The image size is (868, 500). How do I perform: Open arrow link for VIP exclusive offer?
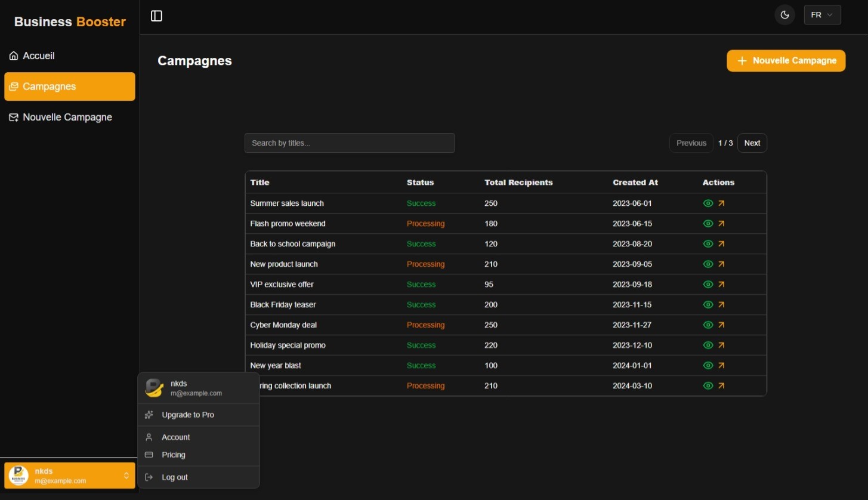click(721, 285)
